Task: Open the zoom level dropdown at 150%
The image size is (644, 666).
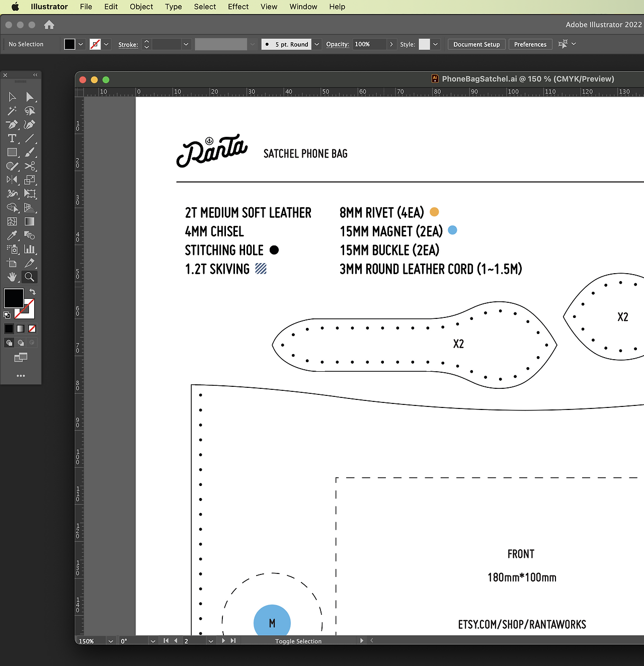Action: 111,641
